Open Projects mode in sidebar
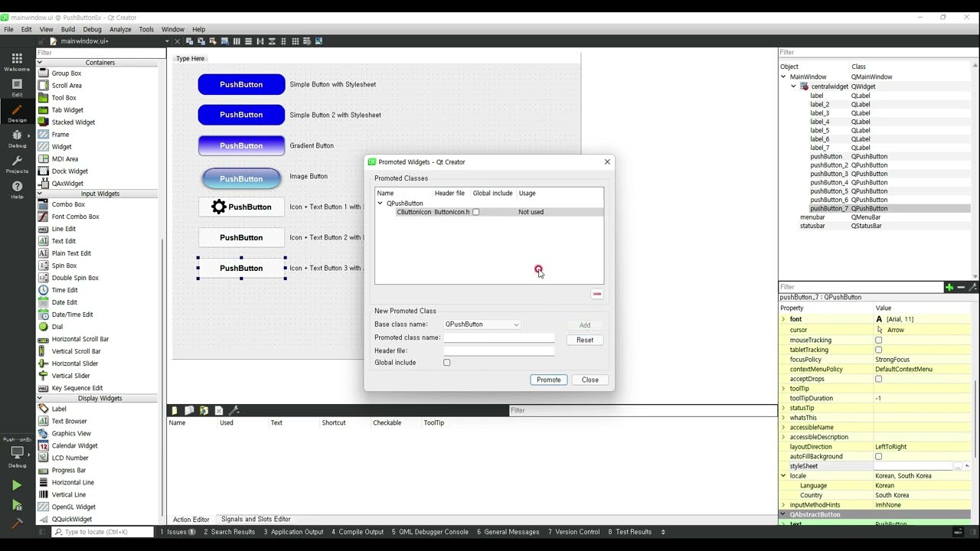This screenshot has width=980, height=551. [17, 165]
